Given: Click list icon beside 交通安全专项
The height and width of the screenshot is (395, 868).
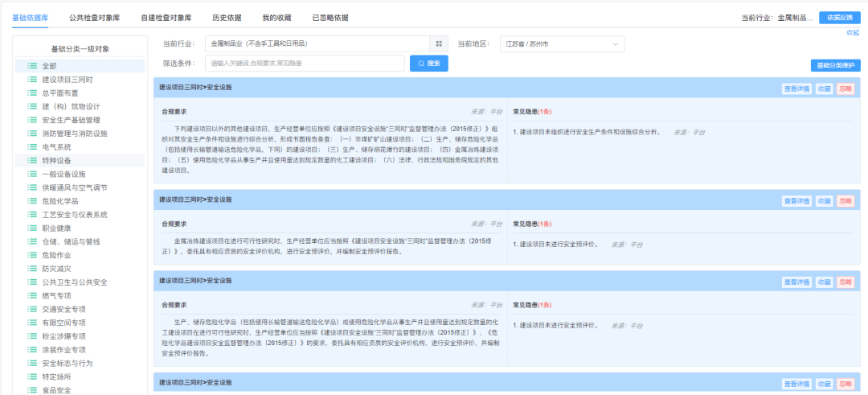Looking at the screenshot, I should click(32, 309).
